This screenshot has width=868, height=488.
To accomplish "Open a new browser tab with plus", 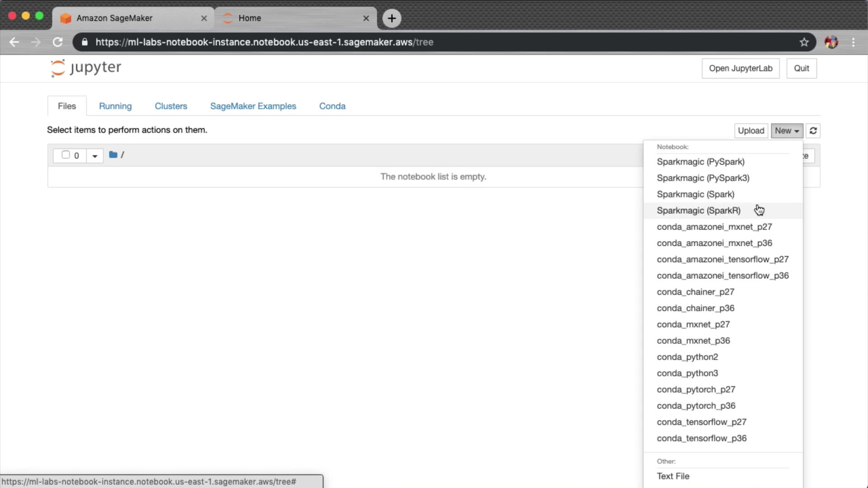I will point(392,18).
